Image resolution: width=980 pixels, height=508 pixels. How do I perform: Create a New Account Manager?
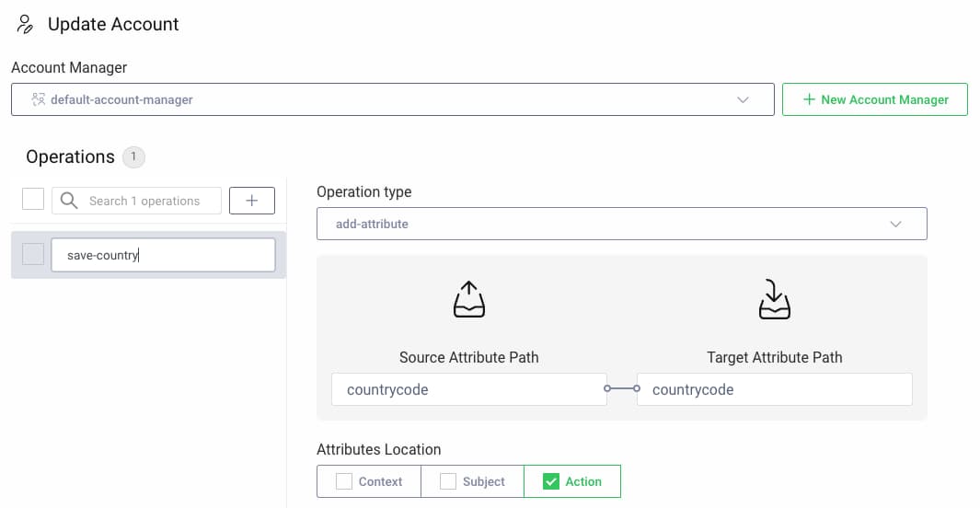point(875,99)
